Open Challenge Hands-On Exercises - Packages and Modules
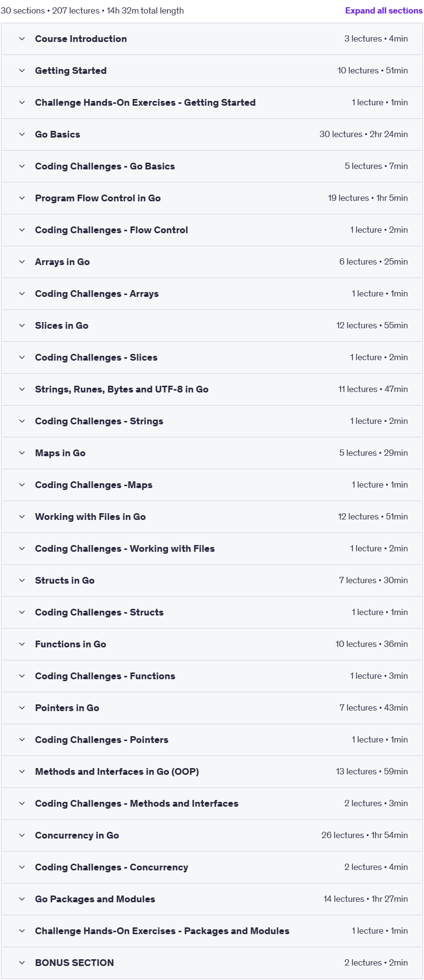This screenshot has width=424, height=980. click(x=212, y=931)
